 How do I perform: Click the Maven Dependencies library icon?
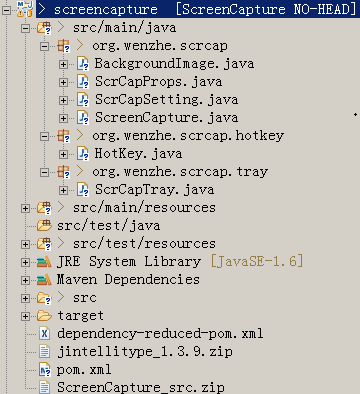[x=44, y=280]
